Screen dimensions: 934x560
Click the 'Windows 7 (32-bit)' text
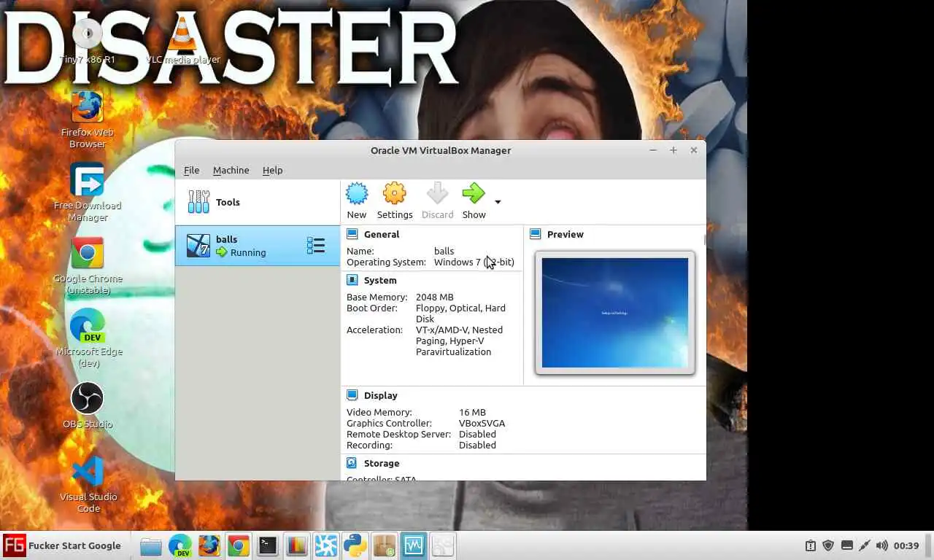tap(474, 262)
